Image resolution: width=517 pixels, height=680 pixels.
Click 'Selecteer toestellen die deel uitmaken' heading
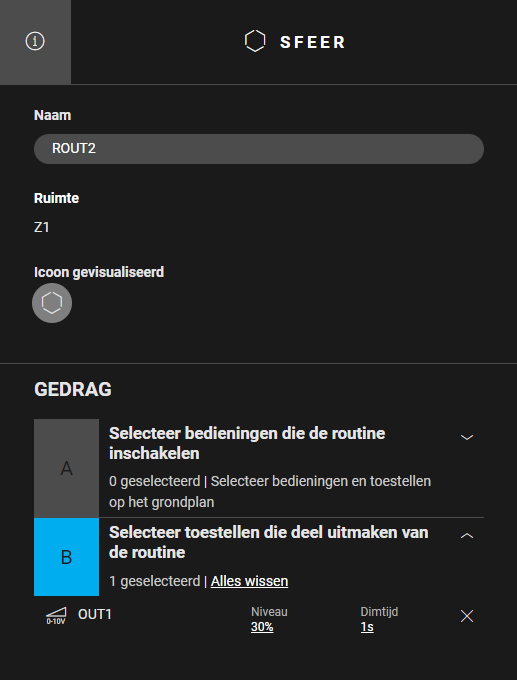click(268, 542)
